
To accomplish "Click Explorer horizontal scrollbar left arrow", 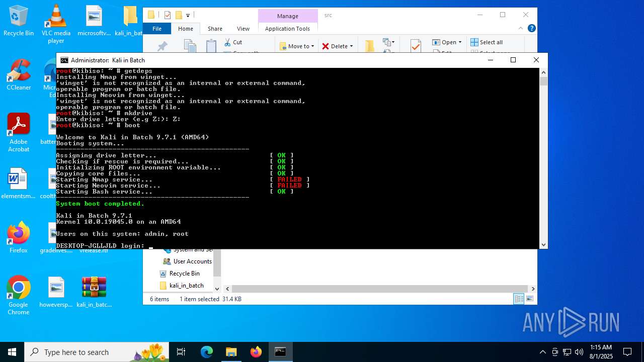I will tap(227, 289).
